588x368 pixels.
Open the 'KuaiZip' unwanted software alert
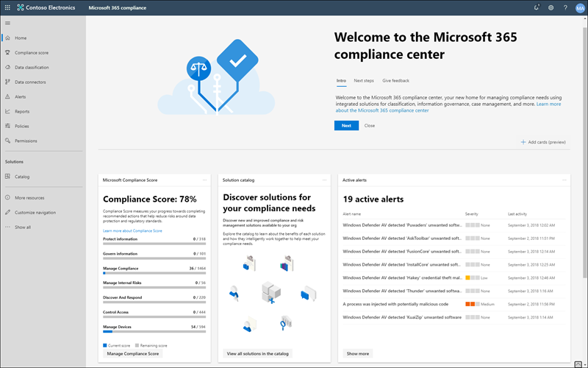click(x=402, y=317)
